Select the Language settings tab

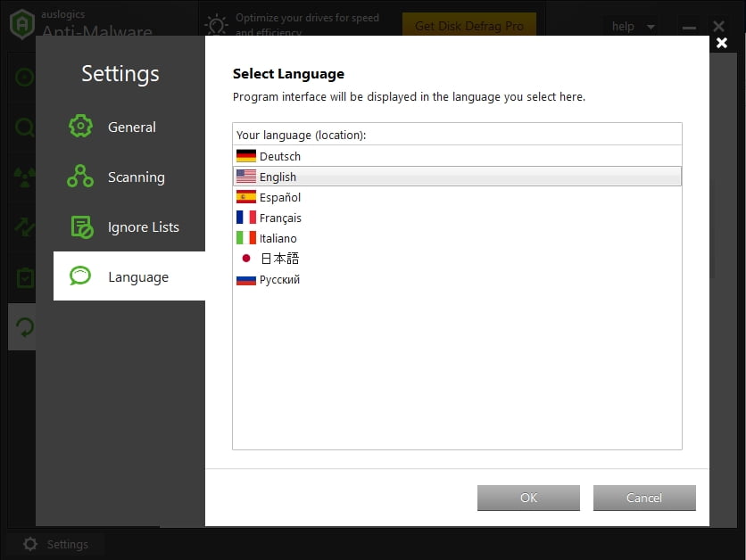pos(128,276)
